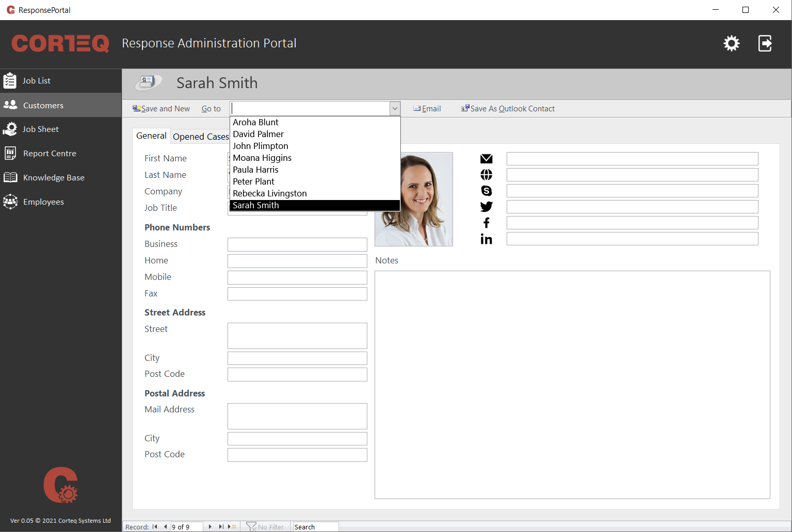Go to next record arrow

(210, 527)
